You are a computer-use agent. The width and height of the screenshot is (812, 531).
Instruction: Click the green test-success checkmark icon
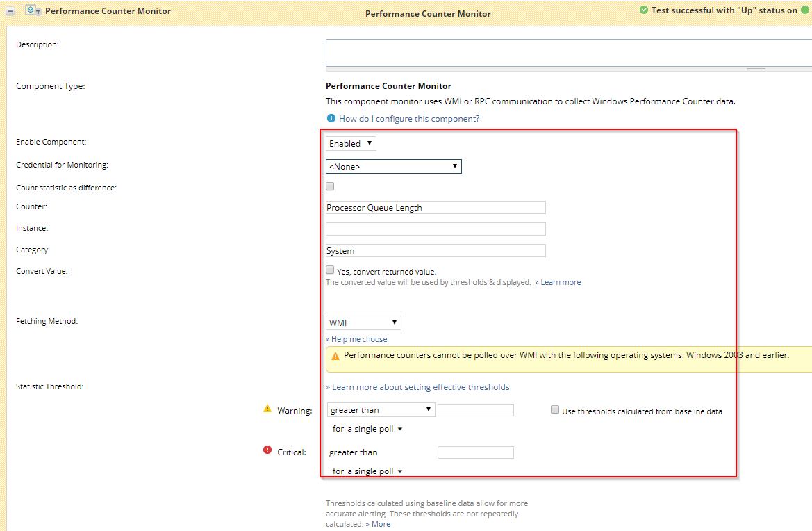coord(644,10)
